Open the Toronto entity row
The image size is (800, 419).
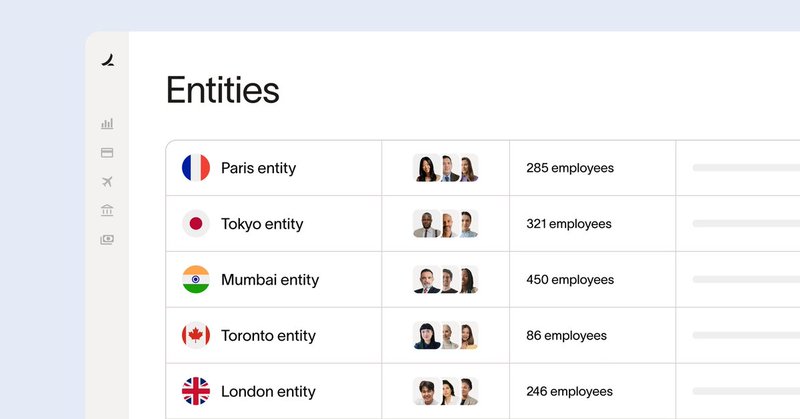pos(483,335)
